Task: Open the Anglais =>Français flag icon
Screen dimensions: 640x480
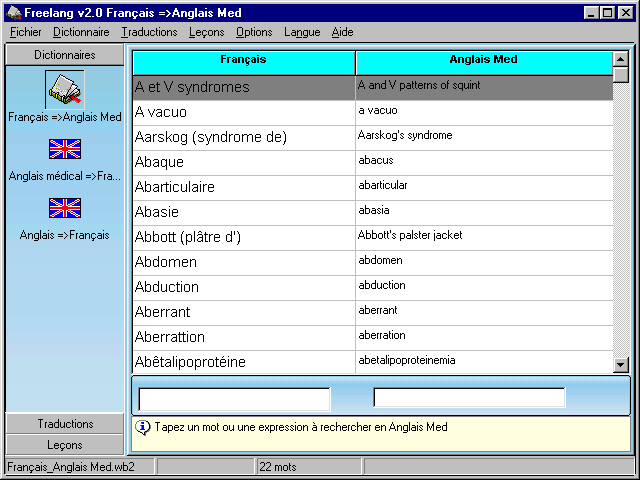Action: (x=65, y=208)
